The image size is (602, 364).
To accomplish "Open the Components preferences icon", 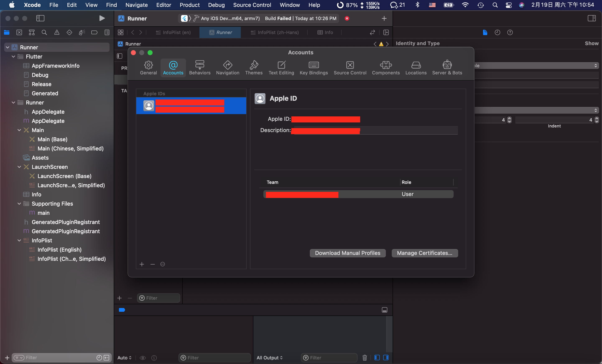I will point(385,68).
